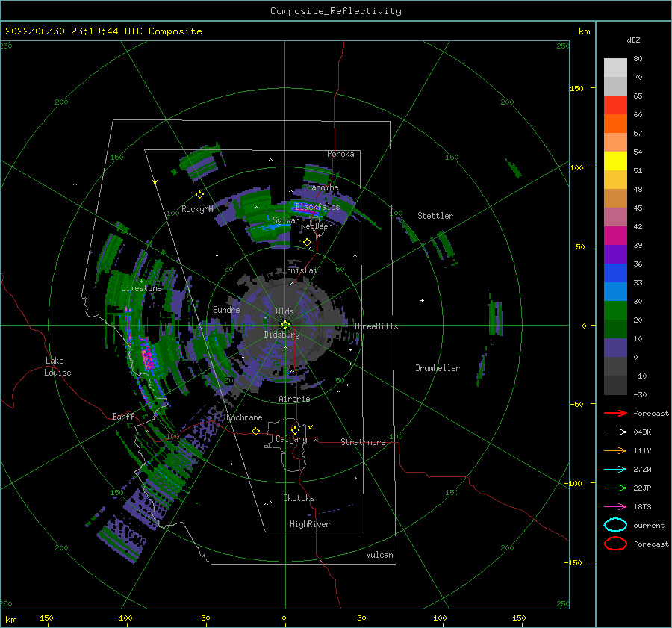Click the RedDeer city label
This screenshot has height=628, width=672.
point(317,226)
